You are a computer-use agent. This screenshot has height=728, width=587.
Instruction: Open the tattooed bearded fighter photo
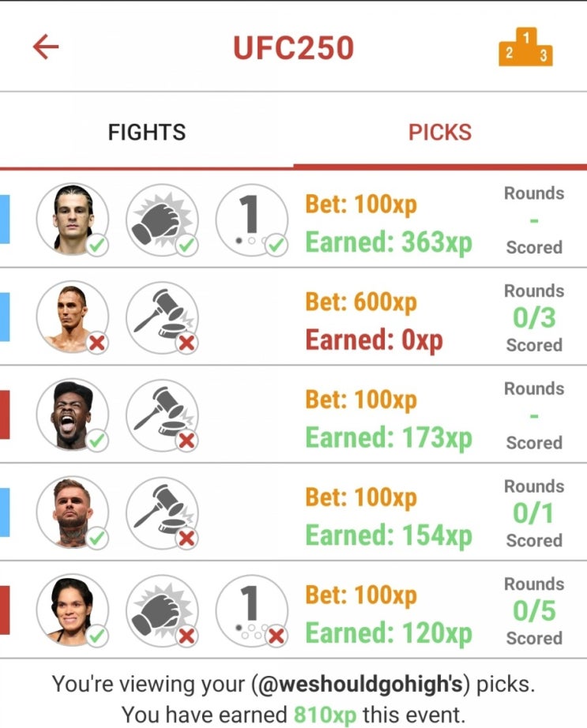(x=73, y=513)
